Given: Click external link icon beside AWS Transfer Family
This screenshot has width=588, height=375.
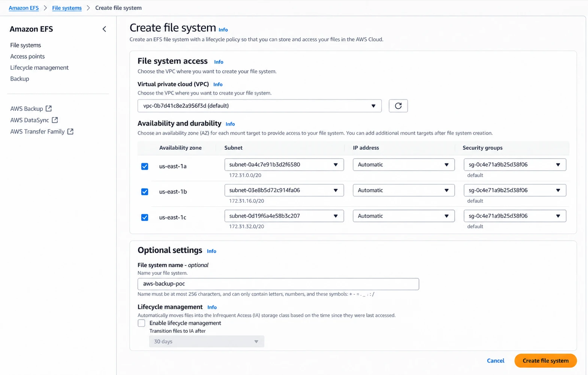Looking at the screenshot, I should pyautogui.click(x=70, y=131).
